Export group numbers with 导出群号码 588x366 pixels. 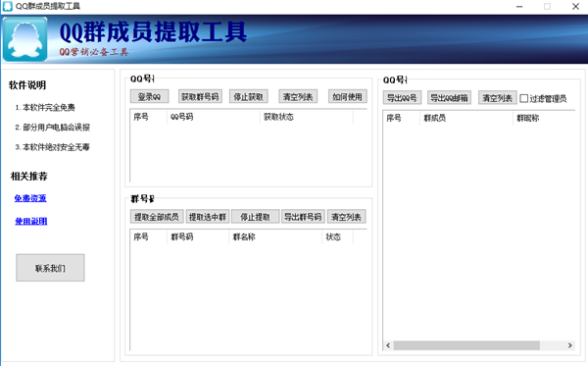[303, 217]
